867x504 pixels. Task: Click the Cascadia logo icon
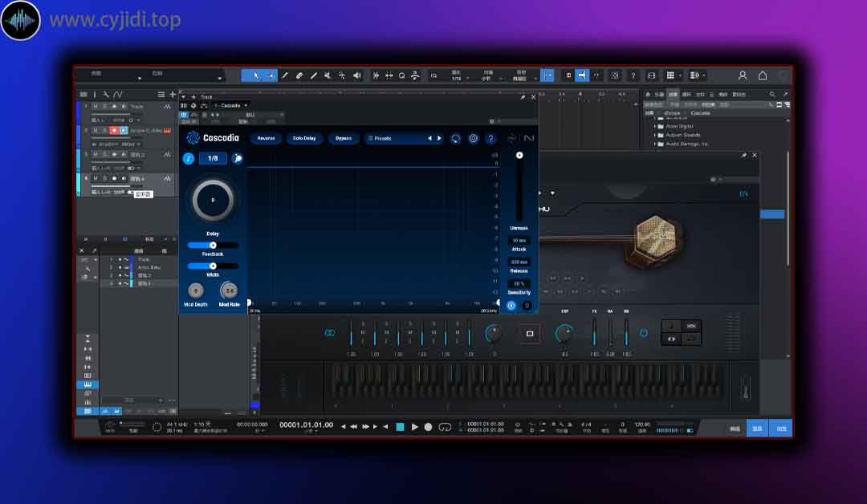(x=193, y=137)
